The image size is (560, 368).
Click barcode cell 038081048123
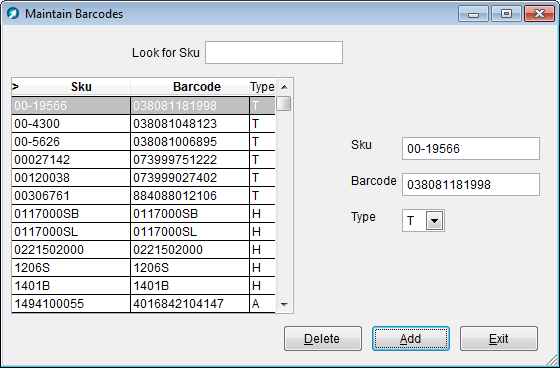point(190,124)
